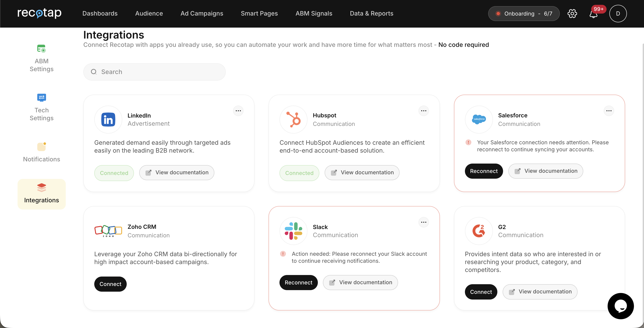The width and height of the screenshot is (644, 328).
Task: Click the 'No code required' text
Action: click(464, 45)
